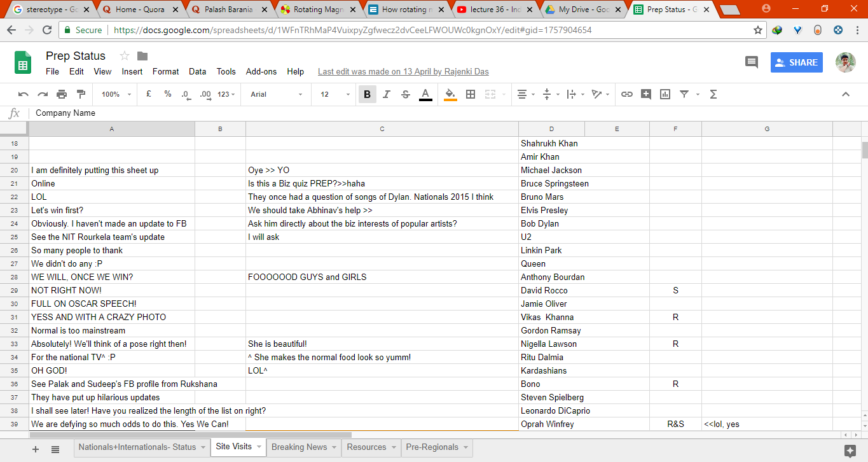
Task: Open text wrapping dropdown
Action: 575,94
